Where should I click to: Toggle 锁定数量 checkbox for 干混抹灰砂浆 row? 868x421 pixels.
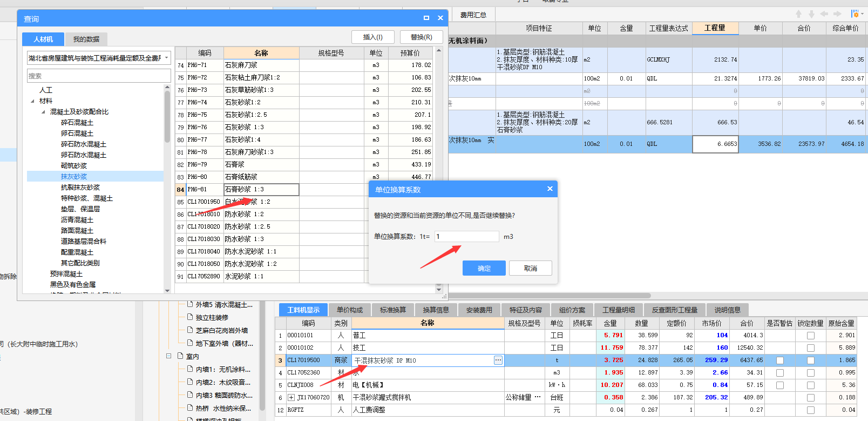pyautogui.click(x=811, y=360)
